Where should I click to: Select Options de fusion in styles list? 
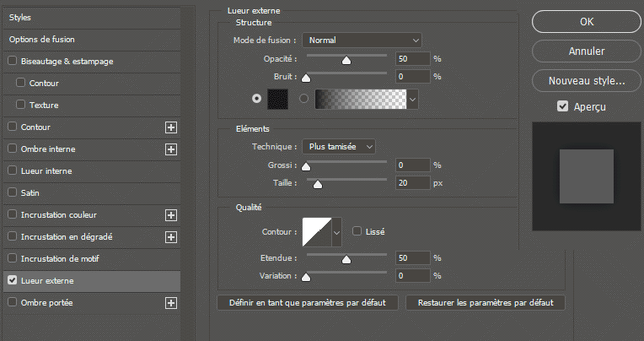point(43,40)
